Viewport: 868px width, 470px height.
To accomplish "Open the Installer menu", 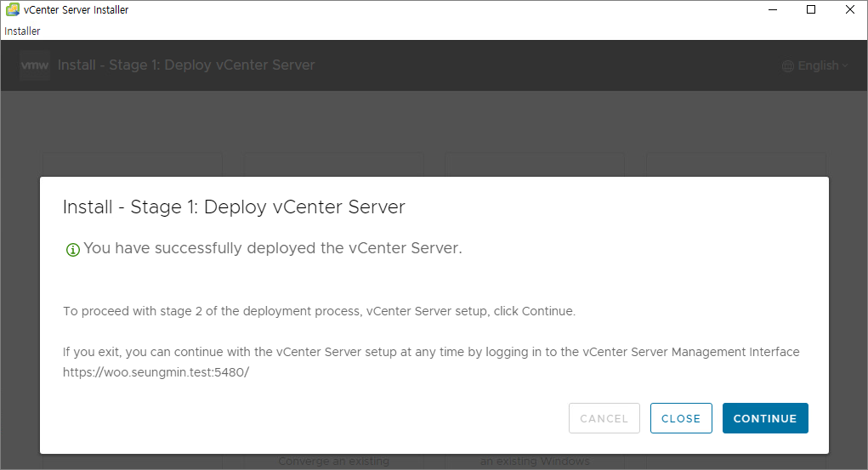I will 22,31.
